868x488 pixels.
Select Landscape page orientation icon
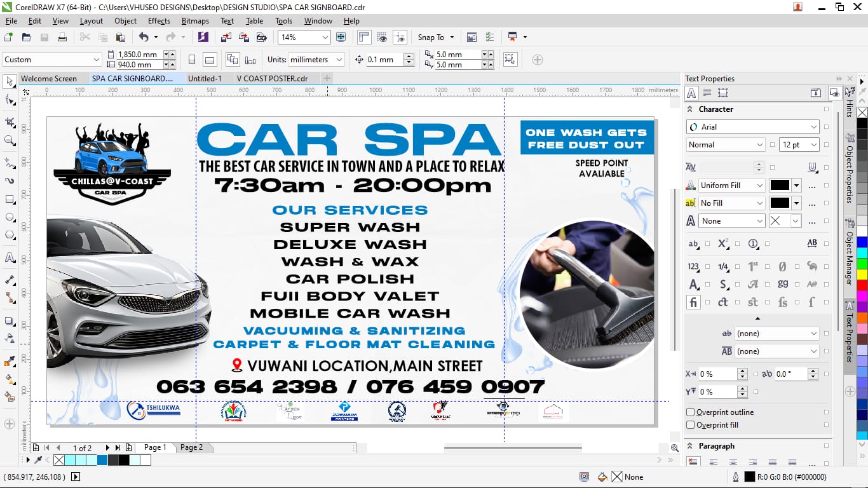pos(210,60)
